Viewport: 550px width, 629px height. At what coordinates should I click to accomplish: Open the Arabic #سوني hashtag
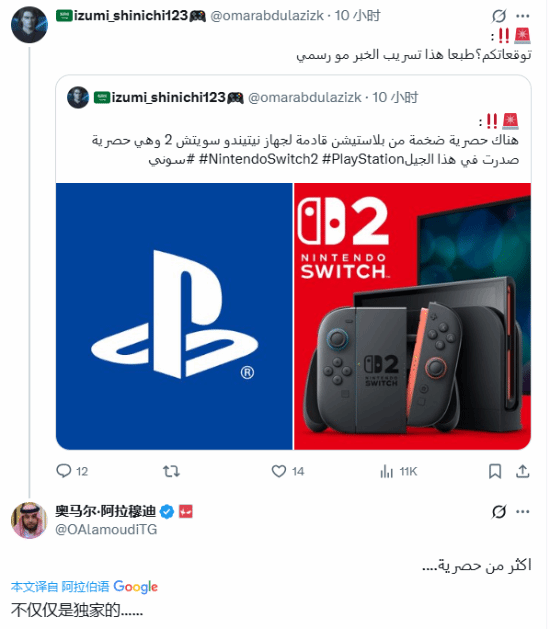click(x=171, y=160)
